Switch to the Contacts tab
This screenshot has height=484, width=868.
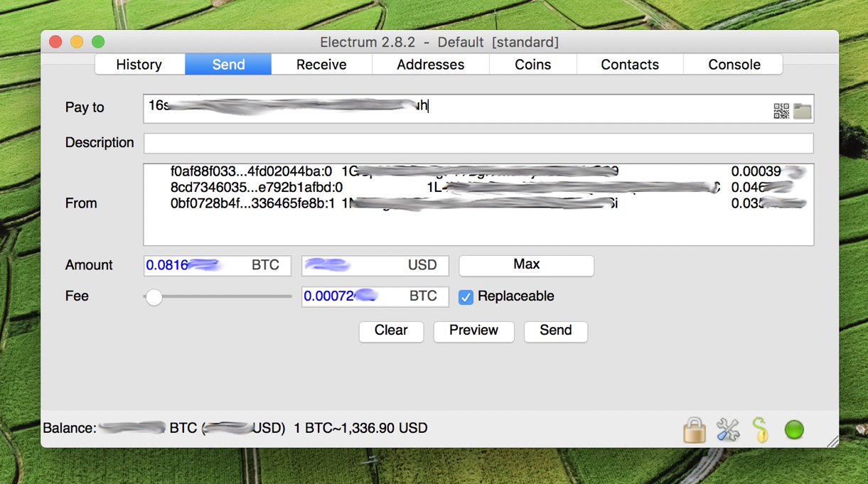coord(630,65)
